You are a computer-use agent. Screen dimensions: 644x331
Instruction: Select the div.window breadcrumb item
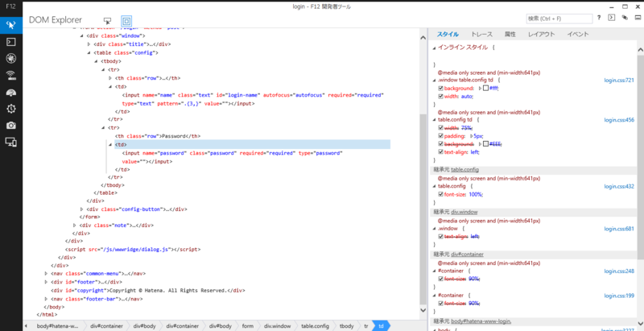click(277, 326)
